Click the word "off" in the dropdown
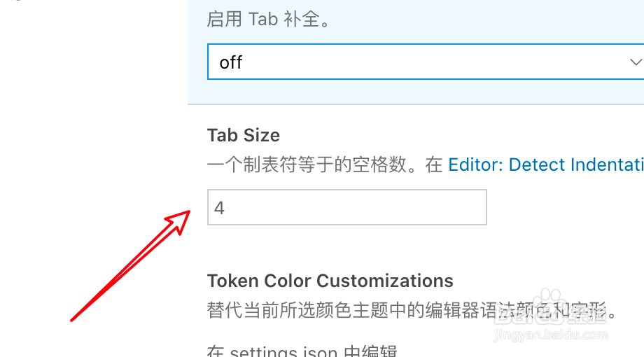The width and height of the screenshot is (644, 357). click(x=231, y=62)
